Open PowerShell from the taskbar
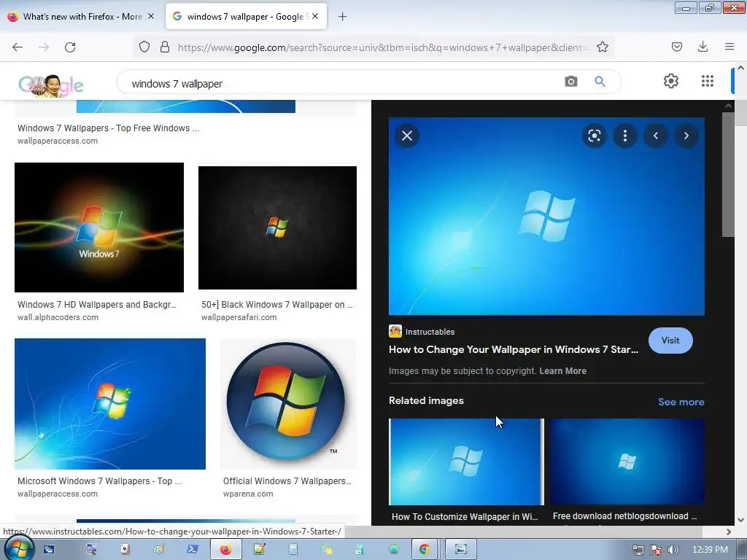The width and height of the screenshot is (747, 560). click(192, 550)
